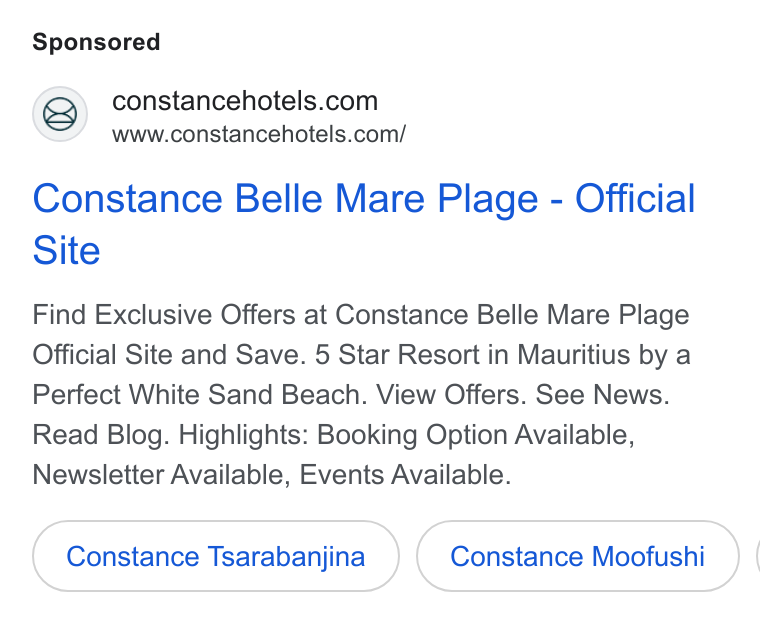
Task: Click the Sponsored label
Action: point(96,42)
